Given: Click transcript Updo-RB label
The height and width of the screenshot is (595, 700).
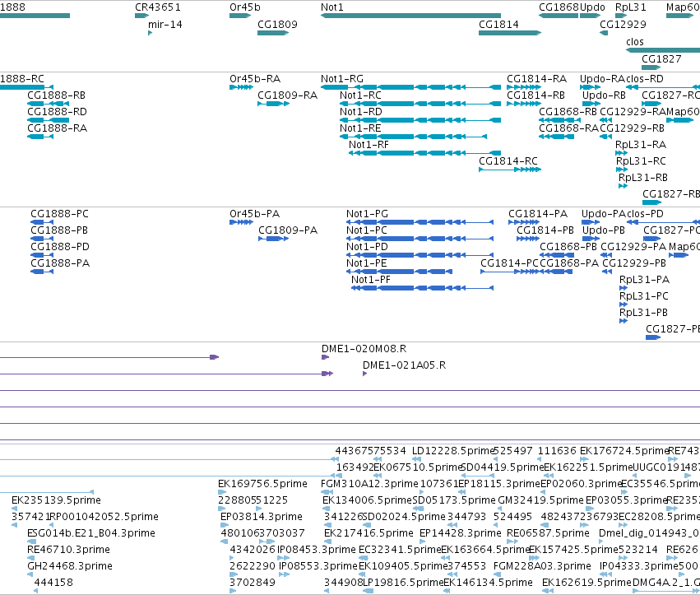Looking at the screenshot, I should (604, 95).
